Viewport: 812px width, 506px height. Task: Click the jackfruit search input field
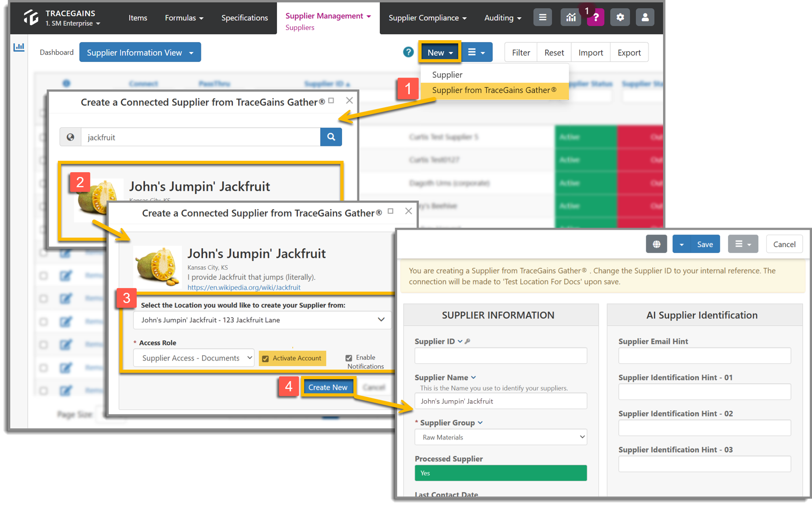(x=200, y=137)
